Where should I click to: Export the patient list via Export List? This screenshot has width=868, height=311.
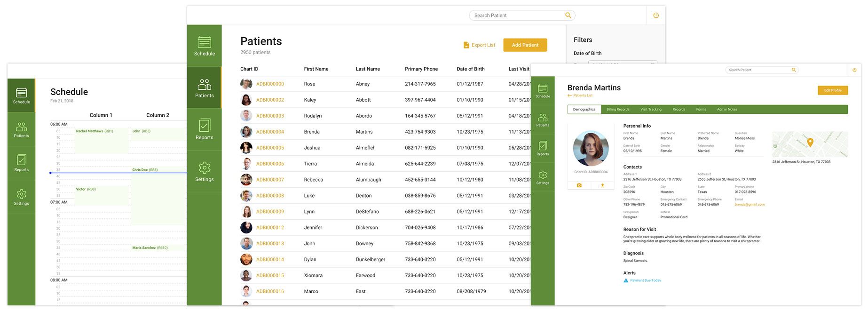click(479, 45)
